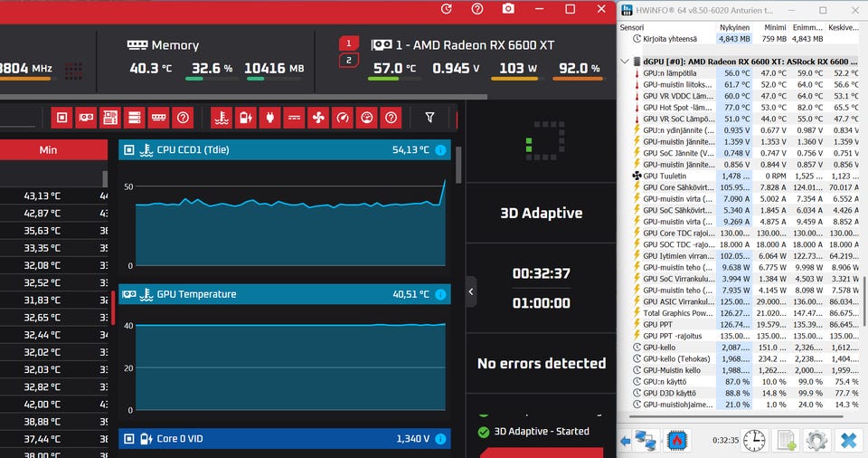This screenshot has width=868, height=458.
Task: Click the log file icon with green plus
Action: (786, 440)
